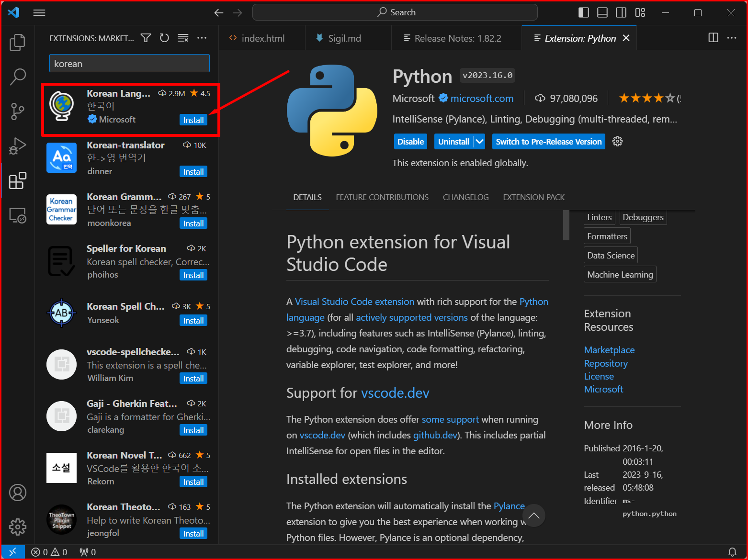Select the CHANGELOG tab
This screenshot has height=560, width=748.
coord(465,197)
